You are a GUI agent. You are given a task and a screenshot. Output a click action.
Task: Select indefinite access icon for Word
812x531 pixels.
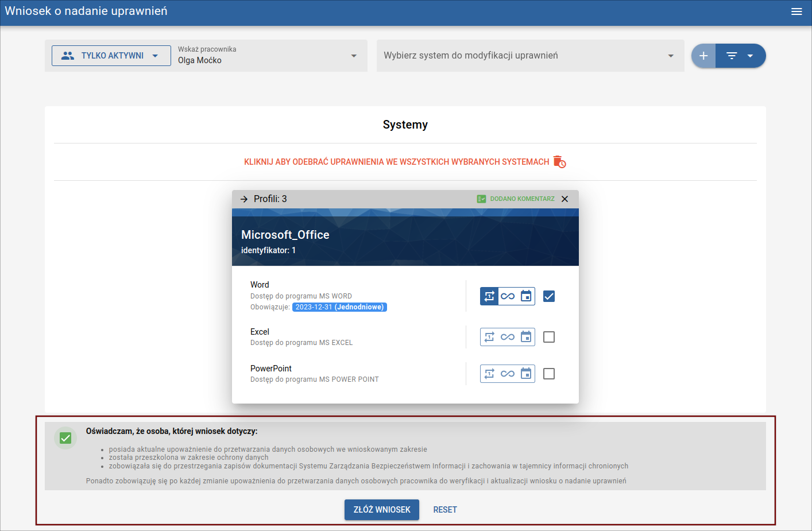(508, 296)
